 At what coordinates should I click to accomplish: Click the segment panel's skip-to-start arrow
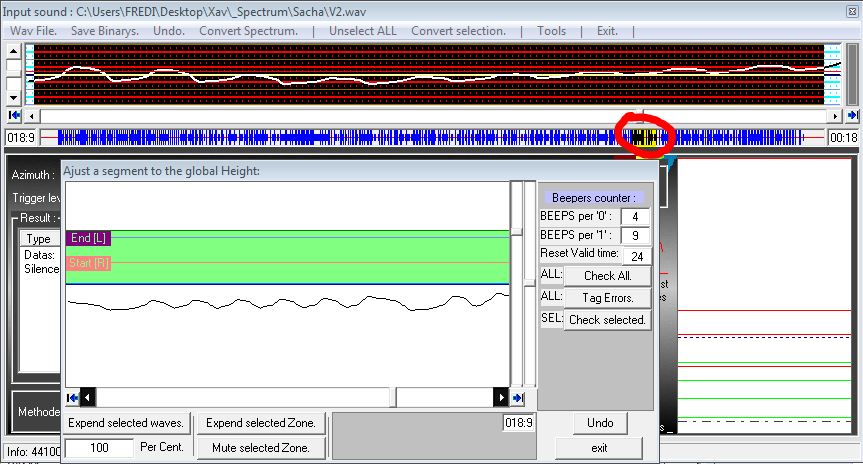coord(72,398)
